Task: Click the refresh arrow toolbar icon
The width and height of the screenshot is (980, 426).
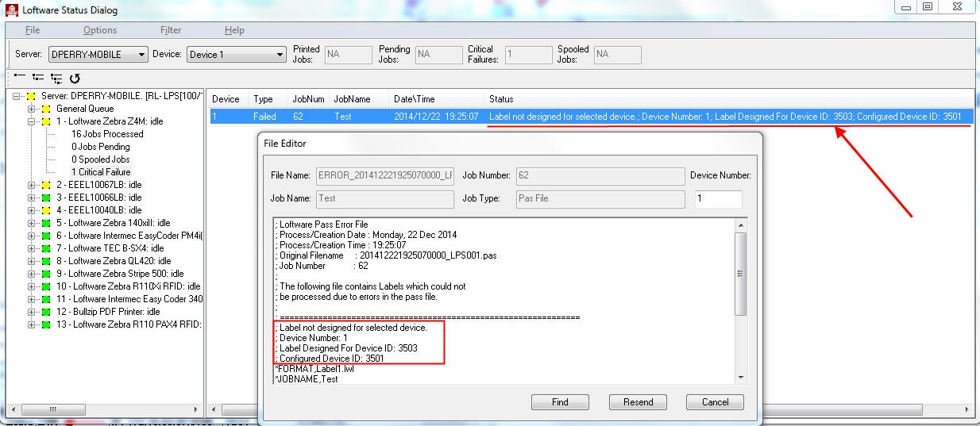Action: click(x=75, y=78)
